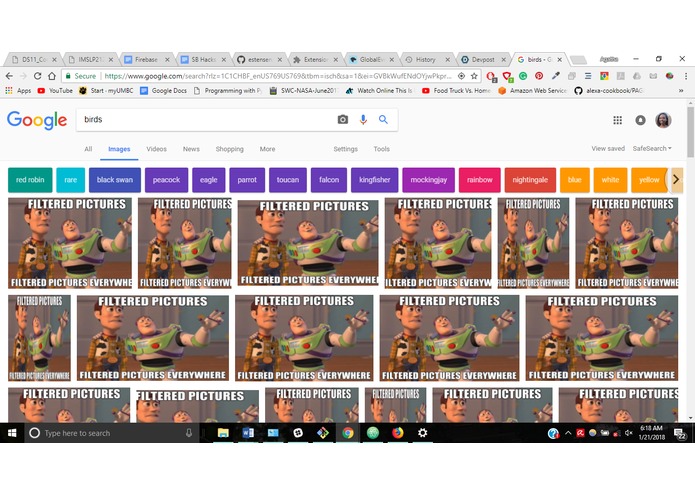Filter by the peacock chip
This screenshot has width=695, height=494.
(166, 180)
